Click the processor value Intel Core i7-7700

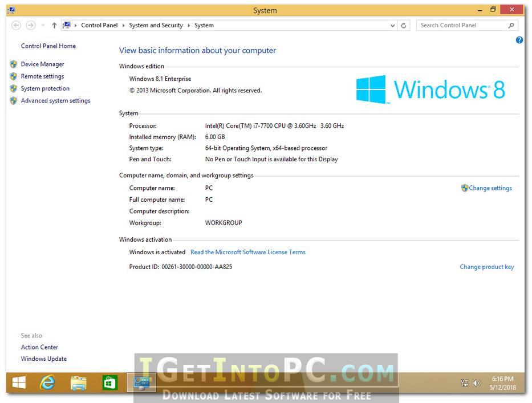[274, 126]
